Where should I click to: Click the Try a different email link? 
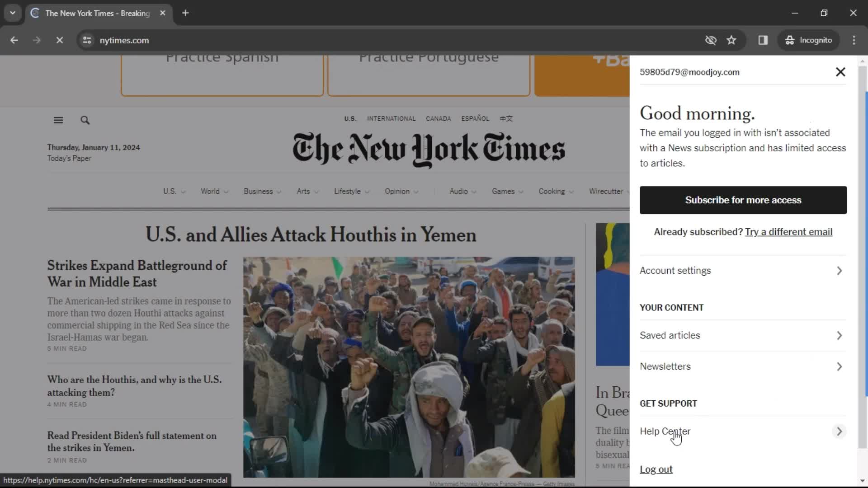(x=789, y=232)
